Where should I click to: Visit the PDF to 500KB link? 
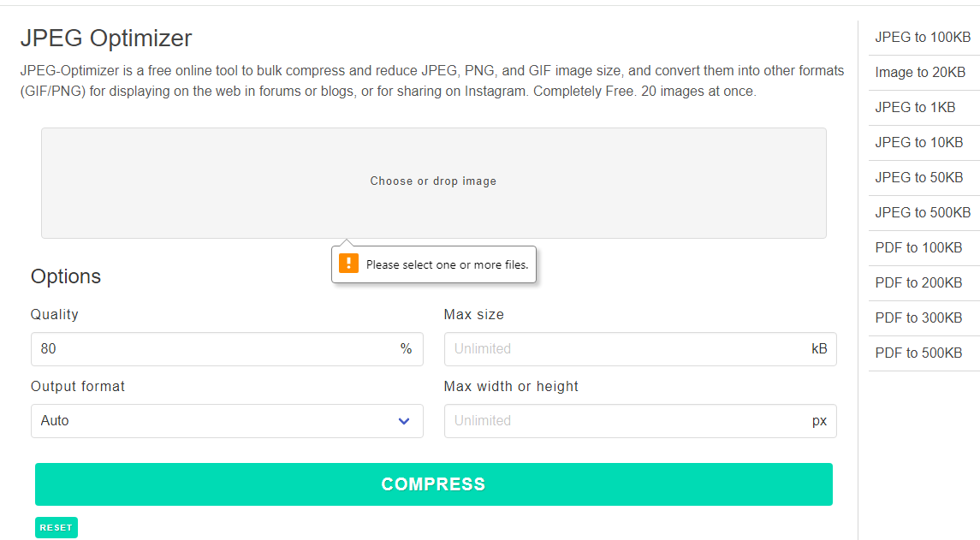[x=918, y=353]
